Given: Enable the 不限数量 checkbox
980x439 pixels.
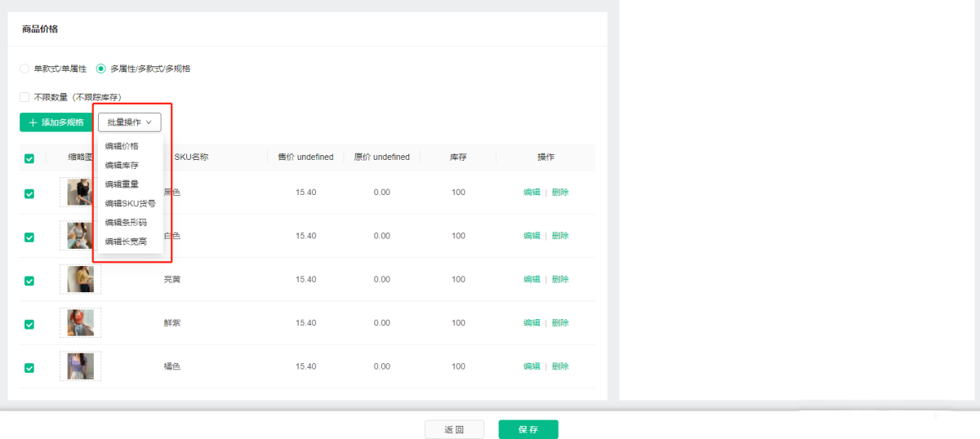Looking at the screenshot, I should click(x=24, y=97).
